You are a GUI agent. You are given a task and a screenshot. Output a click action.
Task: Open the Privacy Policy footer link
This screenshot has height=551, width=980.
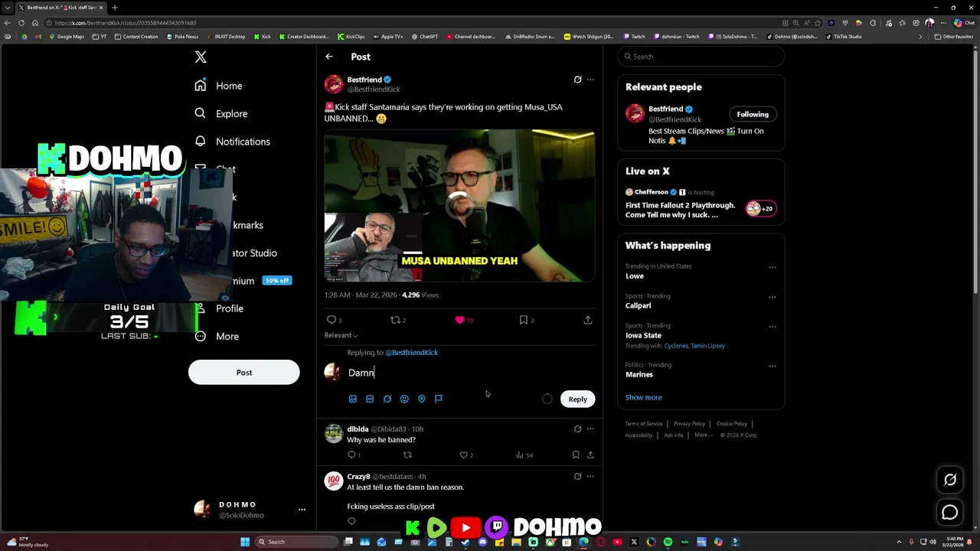pos(689,424)
